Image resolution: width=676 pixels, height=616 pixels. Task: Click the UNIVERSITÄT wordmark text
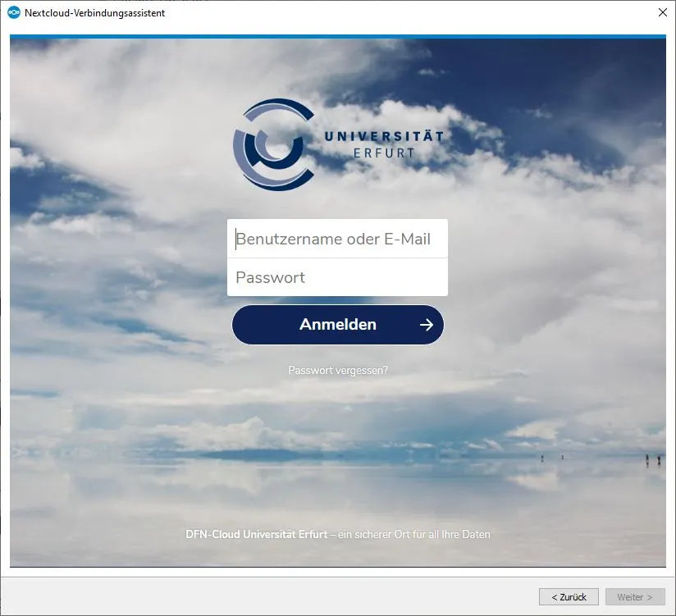383,136
